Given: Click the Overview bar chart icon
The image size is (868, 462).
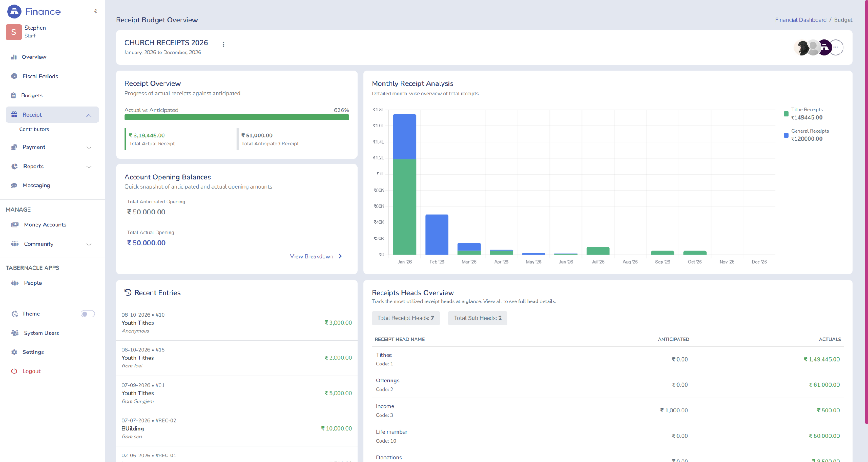Looking at the screenshot, I should tap(14, 57).
